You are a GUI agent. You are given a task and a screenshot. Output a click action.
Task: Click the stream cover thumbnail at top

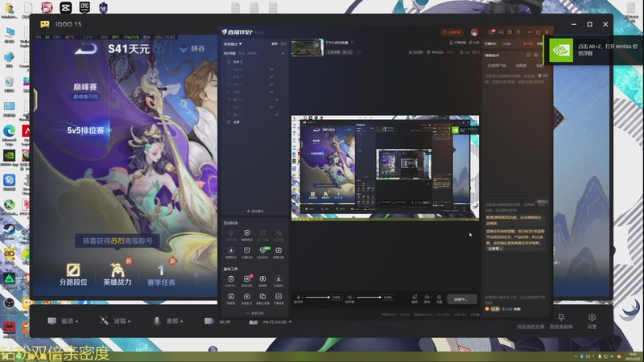pyautogui.click(x=308, y=47)
